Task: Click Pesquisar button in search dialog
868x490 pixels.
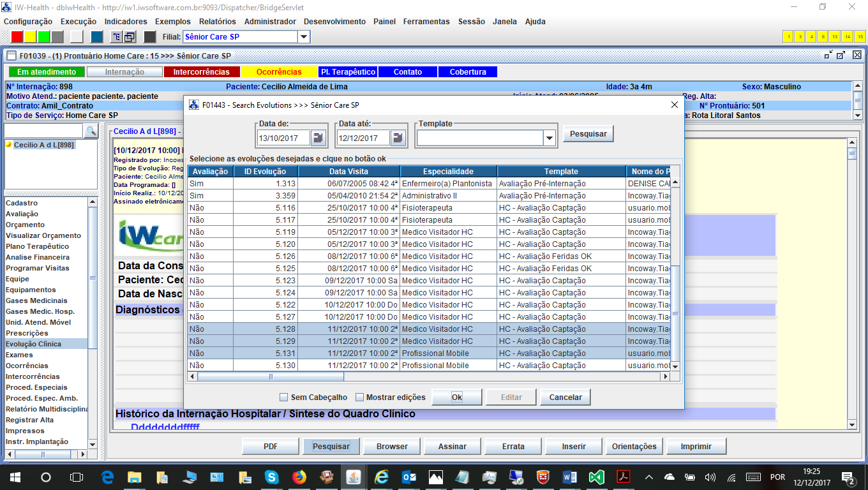Action: [x=588, y=134]
